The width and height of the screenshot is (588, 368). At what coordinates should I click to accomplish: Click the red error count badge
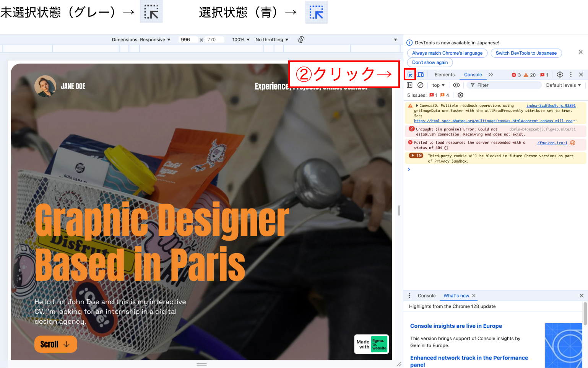click(x=516, y=75)
